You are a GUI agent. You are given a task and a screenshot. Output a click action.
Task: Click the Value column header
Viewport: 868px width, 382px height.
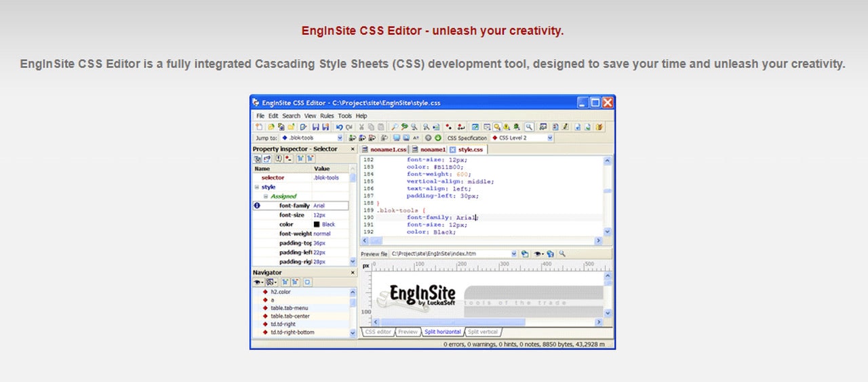point(330,168)
